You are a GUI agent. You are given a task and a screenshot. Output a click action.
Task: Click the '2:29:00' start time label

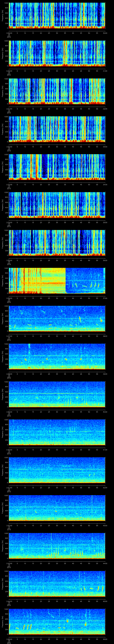point(9,33)
